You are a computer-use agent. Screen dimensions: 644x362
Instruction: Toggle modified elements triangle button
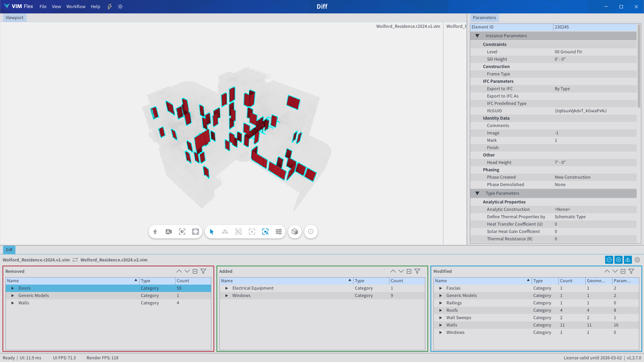[x=628, y=260]
